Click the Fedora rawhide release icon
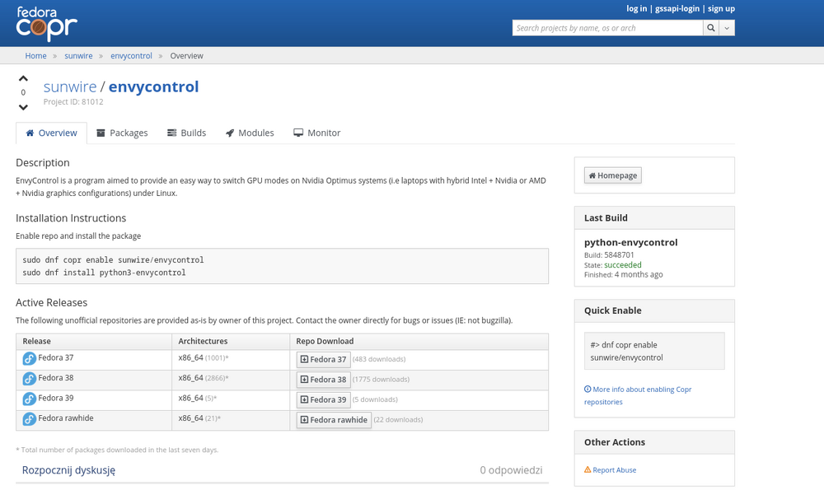824x504 pixels. [29, 419]
